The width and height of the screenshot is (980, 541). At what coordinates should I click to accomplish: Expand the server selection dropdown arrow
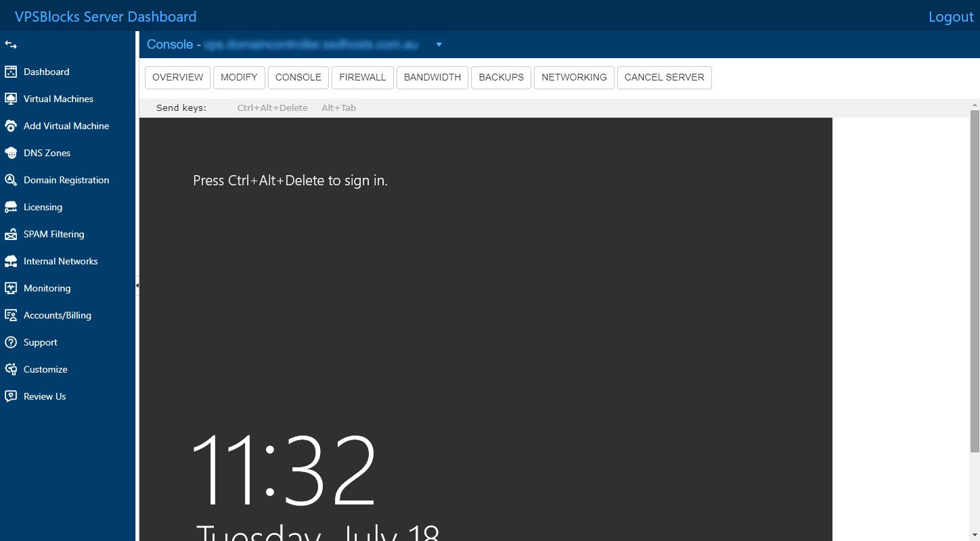(439, 45)
